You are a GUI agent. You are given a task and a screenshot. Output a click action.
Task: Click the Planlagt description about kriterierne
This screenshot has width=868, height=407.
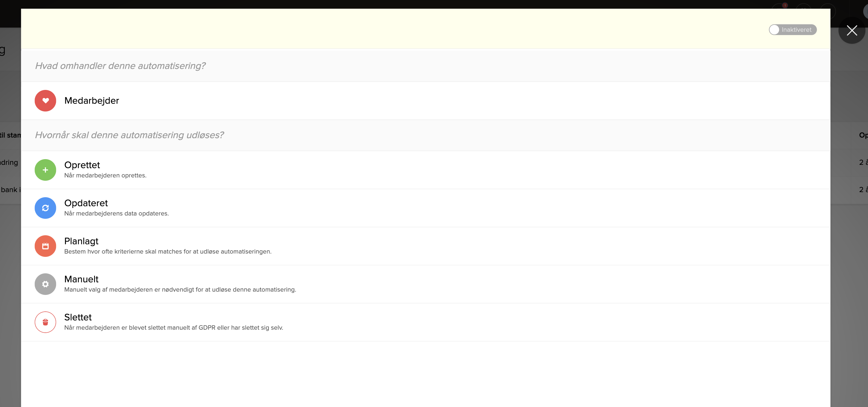[x=168, y=251]
